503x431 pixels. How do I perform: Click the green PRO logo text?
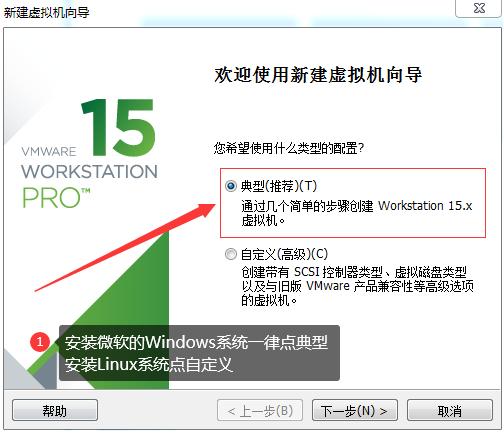coord(56,197)
